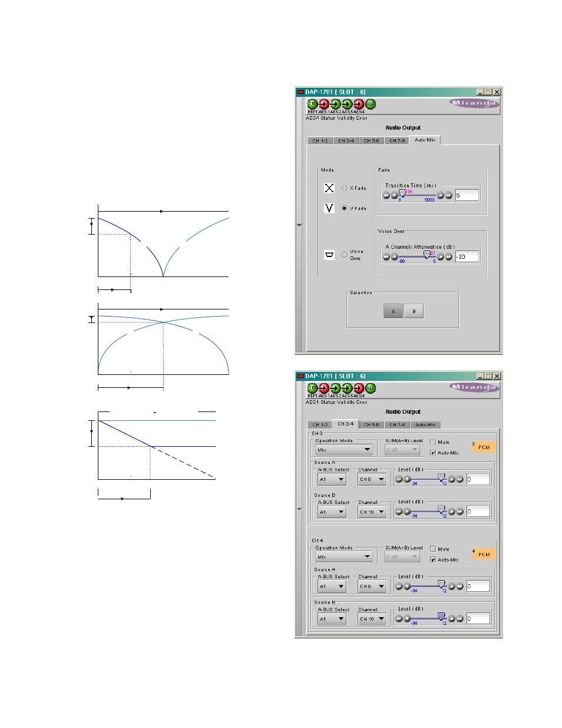
Task: Switch to CH 3-4 tab in top window
Action: click(346, 141)
